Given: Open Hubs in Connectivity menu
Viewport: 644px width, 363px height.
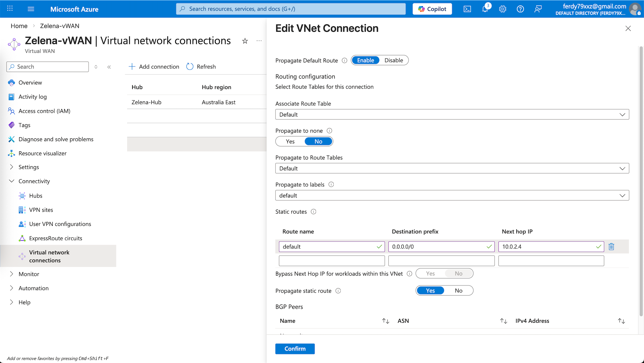Looking at the screenshot, I should pos(36,196).
